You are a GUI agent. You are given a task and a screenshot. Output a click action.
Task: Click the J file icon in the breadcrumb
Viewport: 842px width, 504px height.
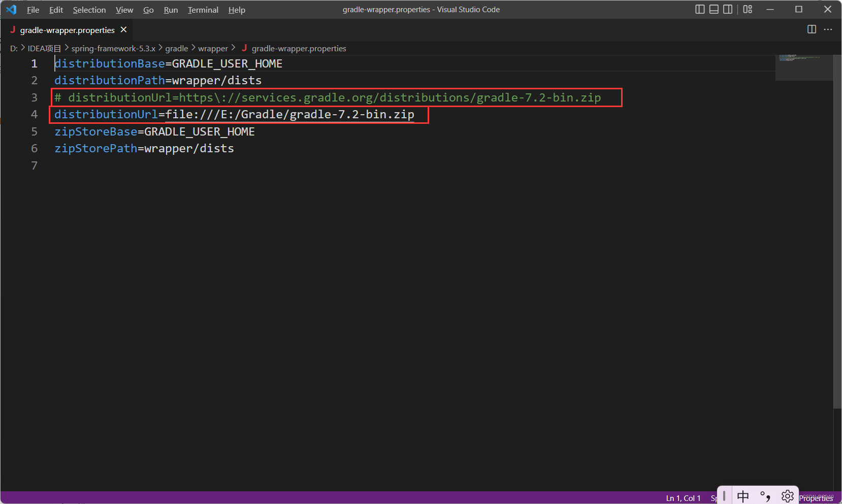[x=244, y=48]
